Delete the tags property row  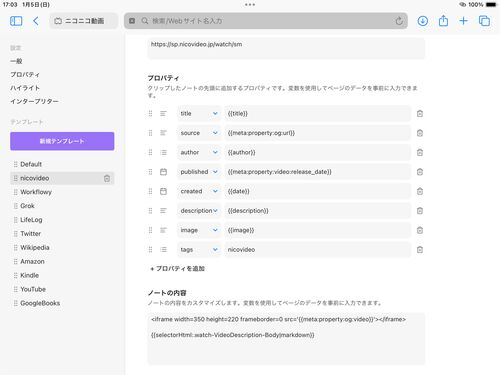420,250
